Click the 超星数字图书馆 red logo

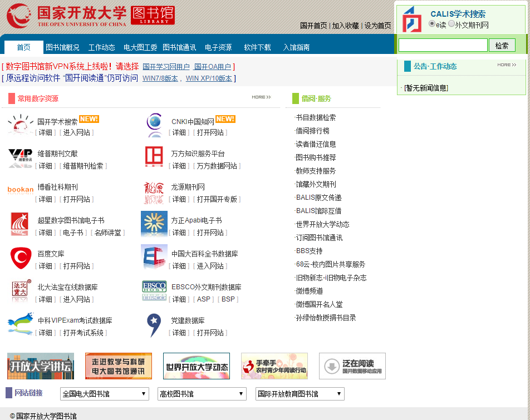click(19, 224)
